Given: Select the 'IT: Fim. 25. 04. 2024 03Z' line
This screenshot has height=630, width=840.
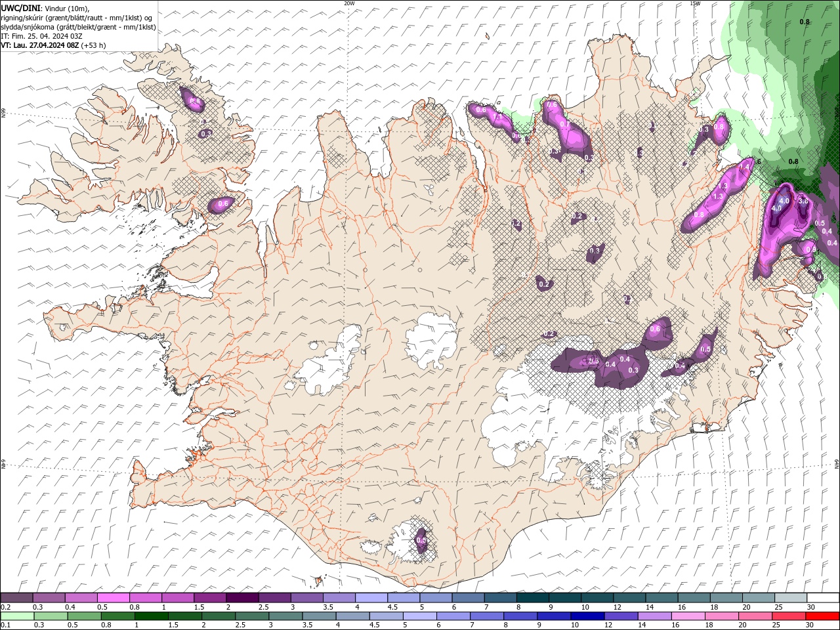Looking at the screenshot, I should [41, 36].
